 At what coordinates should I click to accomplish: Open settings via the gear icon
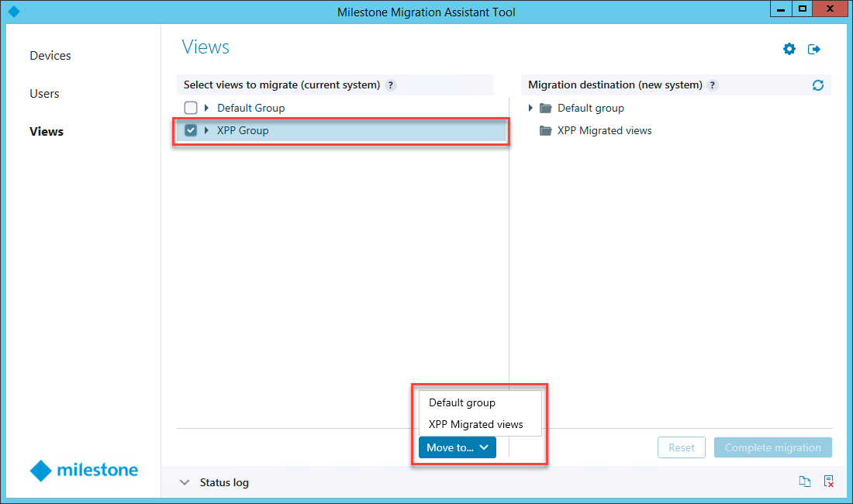pyautogui.click(x=789, y=49)
